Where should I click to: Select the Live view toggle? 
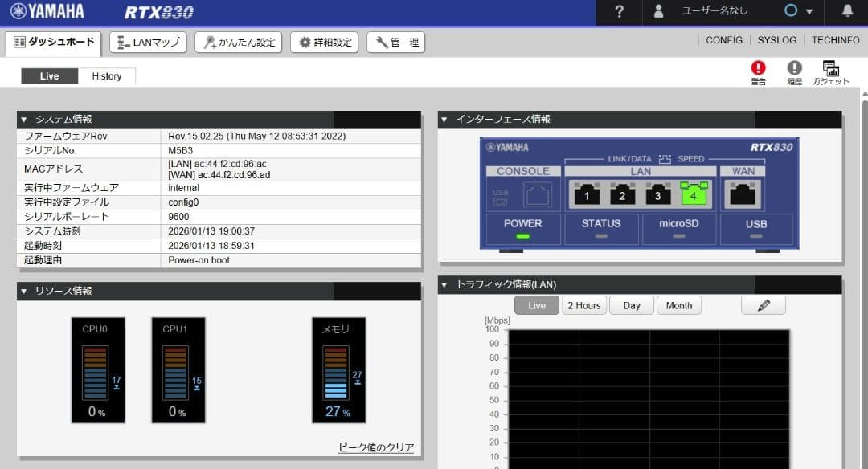click(50, 76)
